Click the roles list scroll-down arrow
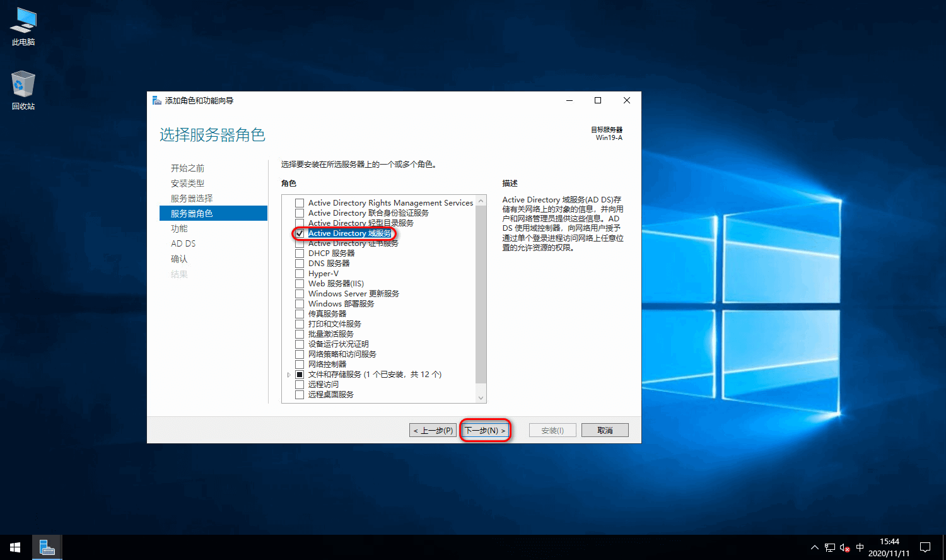This screenshot has height=560, width=946. (x=481, y=398)
